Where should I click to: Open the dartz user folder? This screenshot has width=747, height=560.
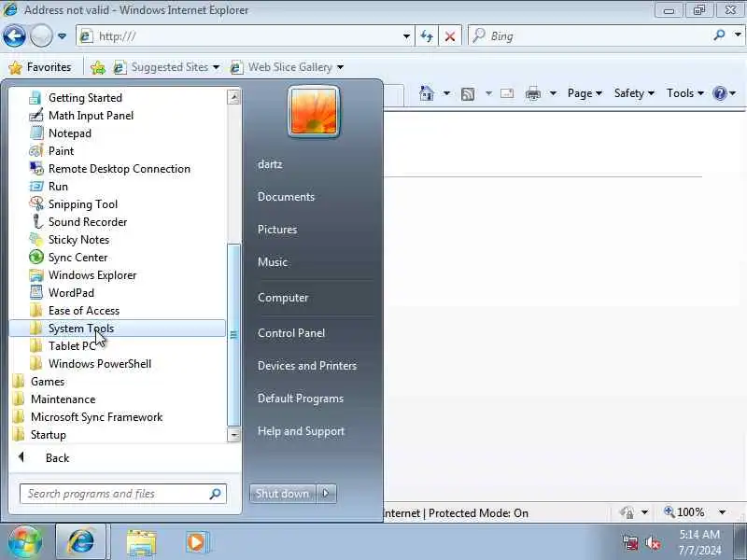click(270, 164)
